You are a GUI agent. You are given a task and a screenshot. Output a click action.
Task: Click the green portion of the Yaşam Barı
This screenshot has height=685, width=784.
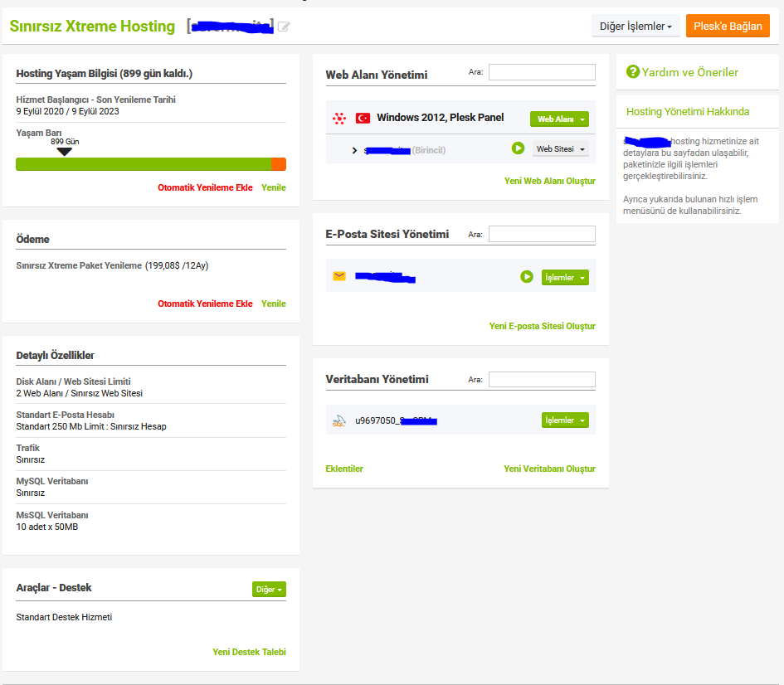144,164
